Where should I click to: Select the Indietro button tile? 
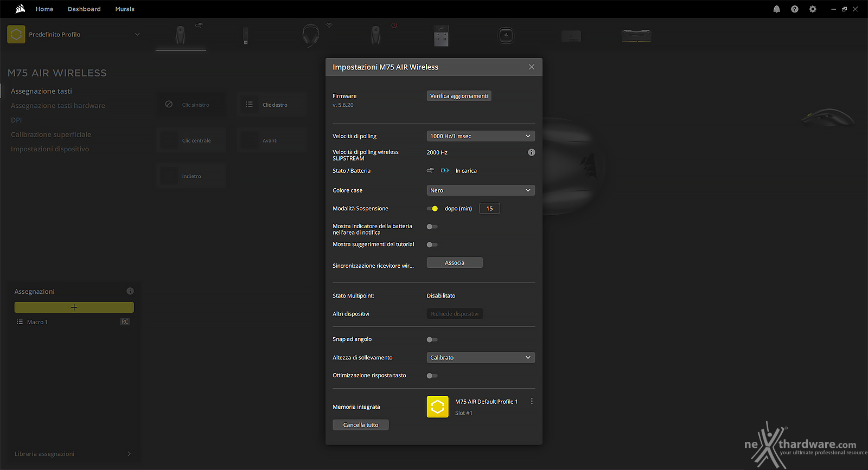click(192, 176)
